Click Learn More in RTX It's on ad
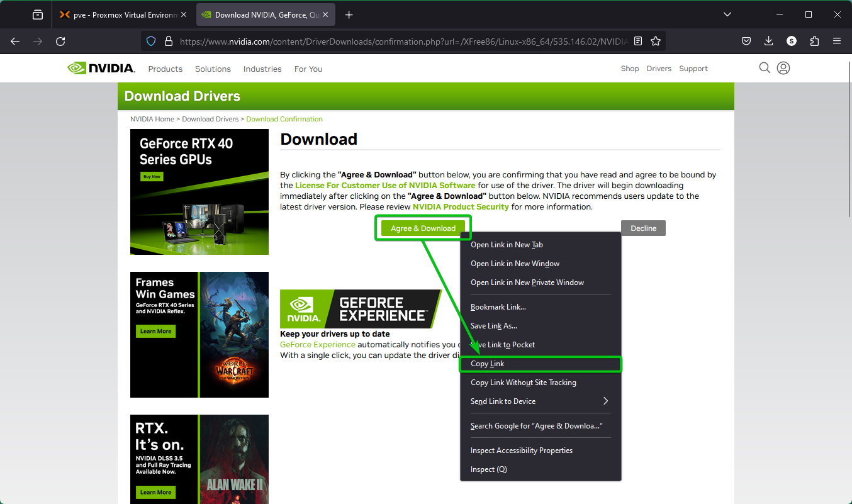The height and width of the screenshot is (504, 852). [155, 493]
